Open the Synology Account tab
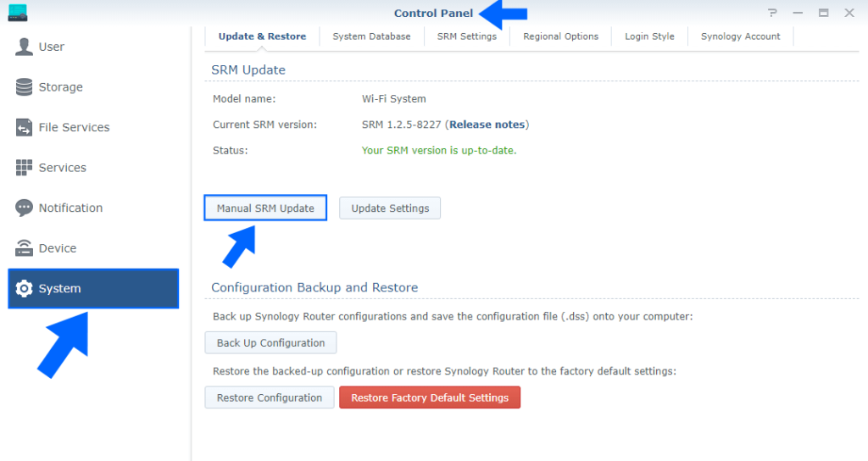 [741, 36]
